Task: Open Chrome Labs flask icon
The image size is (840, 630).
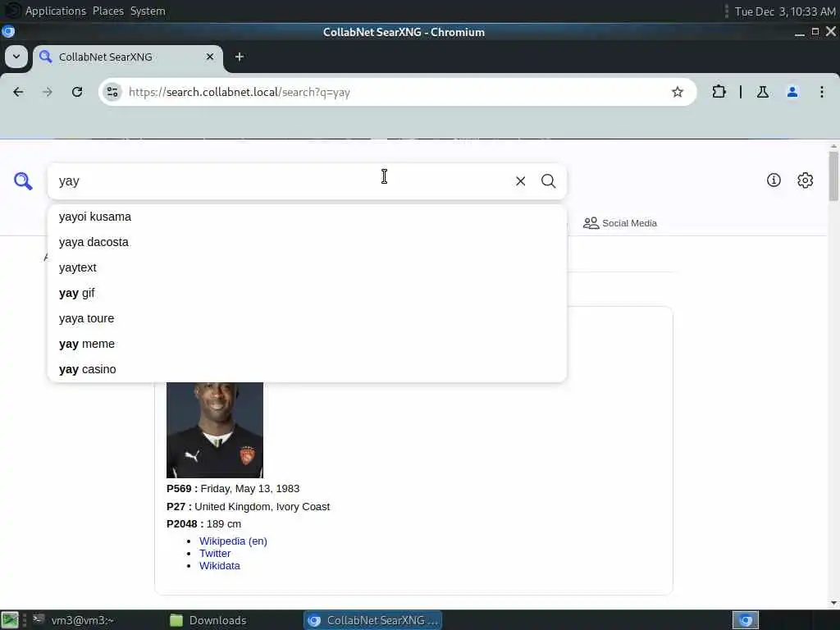Action: (x=763, y=92)
